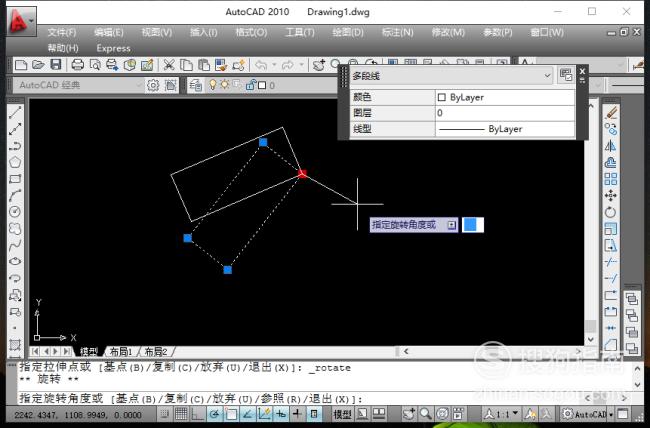Click the Mirror modify tool
Viewport: 650px width, 428px height.
[611, 146]
